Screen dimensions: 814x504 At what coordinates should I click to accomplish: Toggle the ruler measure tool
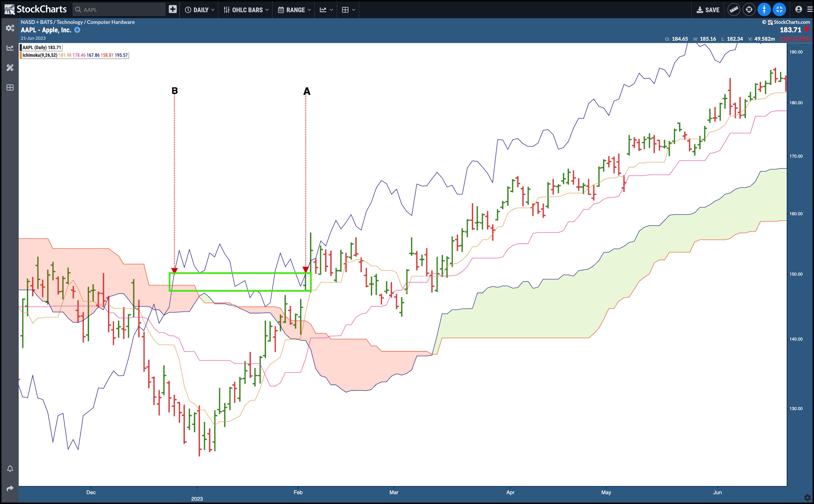pyautogui.click(x=734, y=10)
